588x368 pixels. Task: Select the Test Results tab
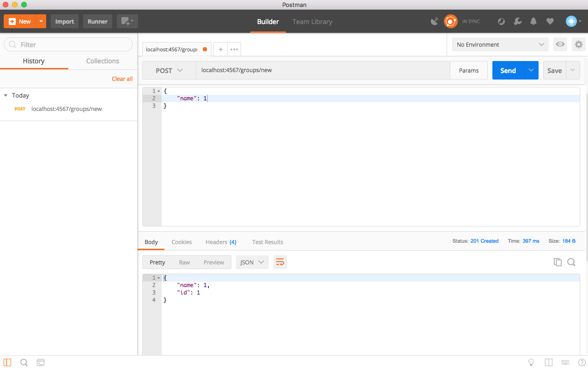pos(267,242)
